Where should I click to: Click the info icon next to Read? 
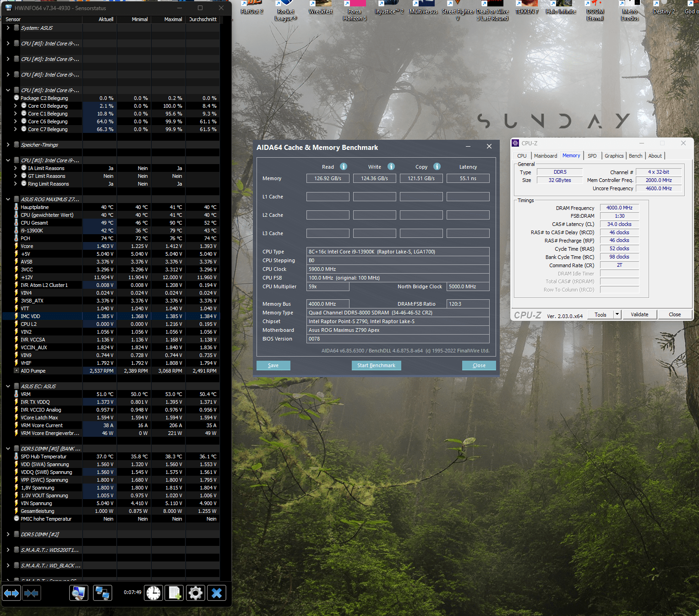[344, 166]
